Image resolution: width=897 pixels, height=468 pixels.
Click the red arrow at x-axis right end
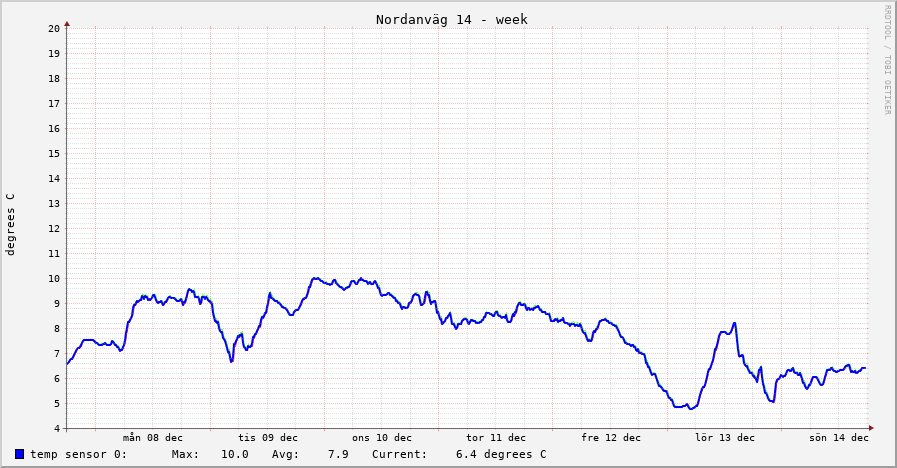871,428
